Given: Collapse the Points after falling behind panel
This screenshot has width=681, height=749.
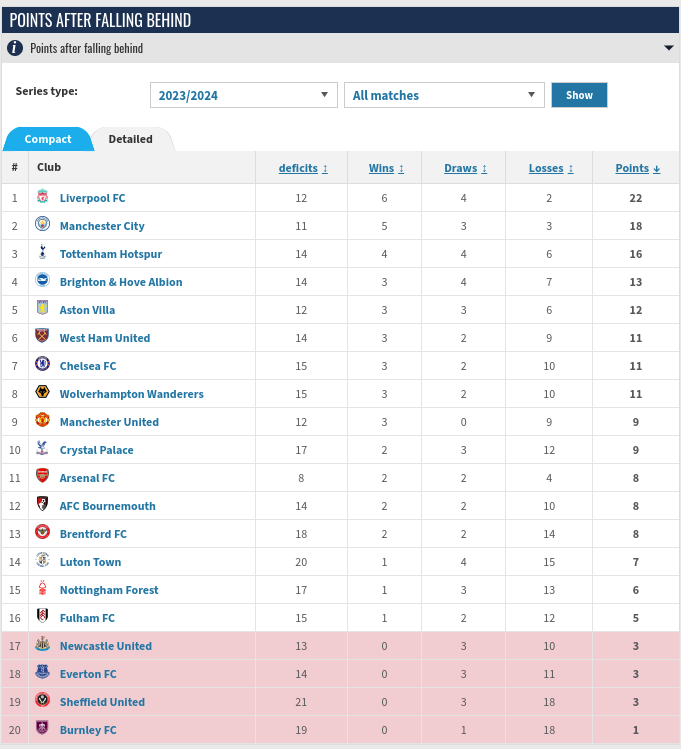Looking at the screenshot, I should [668, 48].
